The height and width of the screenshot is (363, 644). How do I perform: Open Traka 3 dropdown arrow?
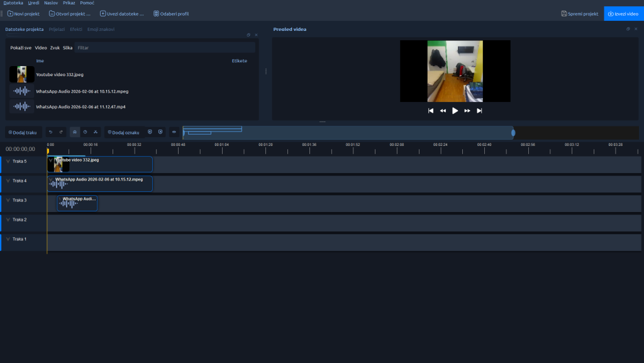(x=8, y=200)
